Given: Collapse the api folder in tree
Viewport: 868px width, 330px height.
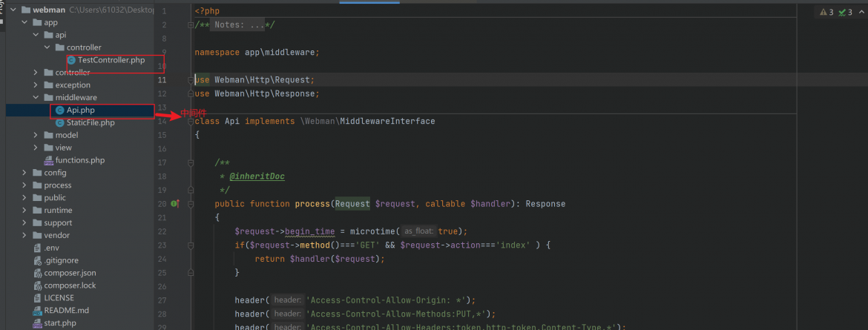Looking at the screenshot, I should click(x=36, y=35).
